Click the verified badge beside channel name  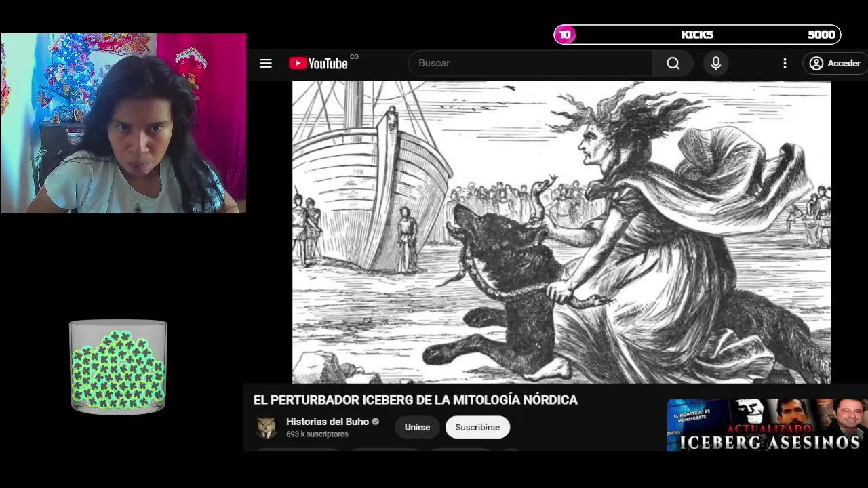(376, 422)
